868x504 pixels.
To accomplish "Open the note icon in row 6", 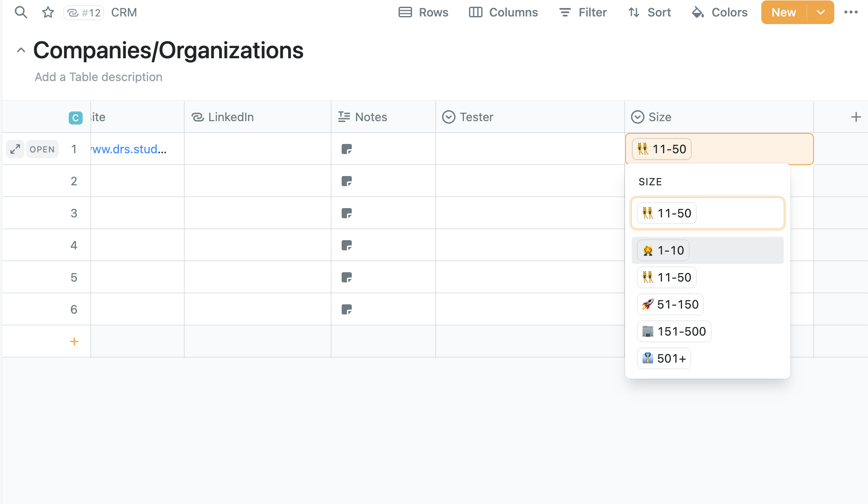I will coord(347,309).
